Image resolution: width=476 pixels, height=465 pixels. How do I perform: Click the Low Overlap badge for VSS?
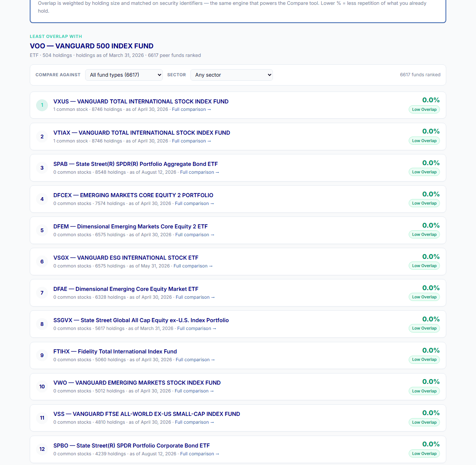(x=424, y=422)
